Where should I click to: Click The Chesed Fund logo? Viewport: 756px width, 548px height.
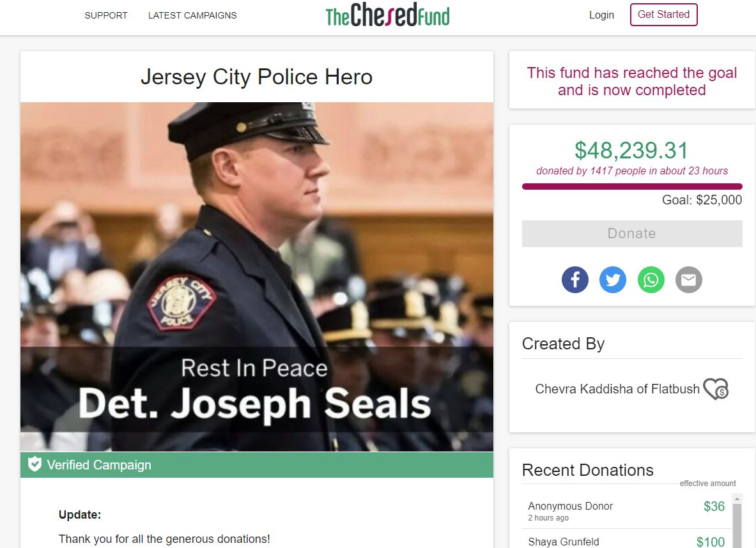point(388,15)
